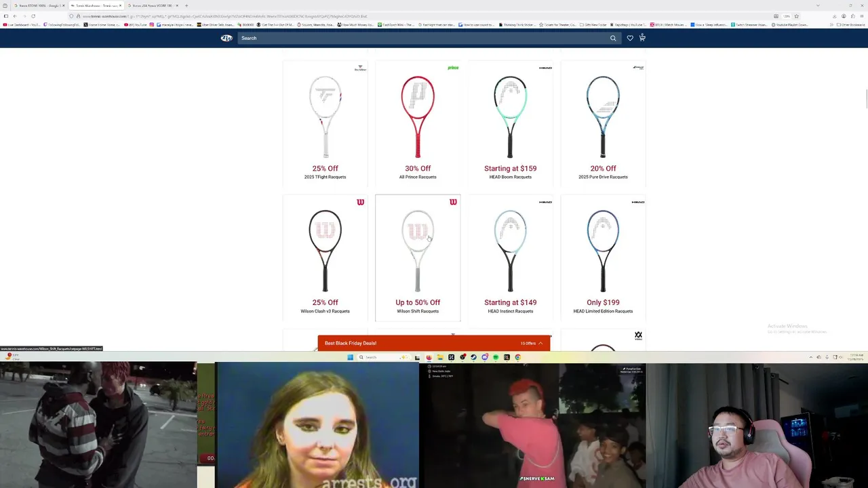Click Wilson logo on Shift card
Image resolution: width=868 pixels, height=488 pixels.
point(453,202)
